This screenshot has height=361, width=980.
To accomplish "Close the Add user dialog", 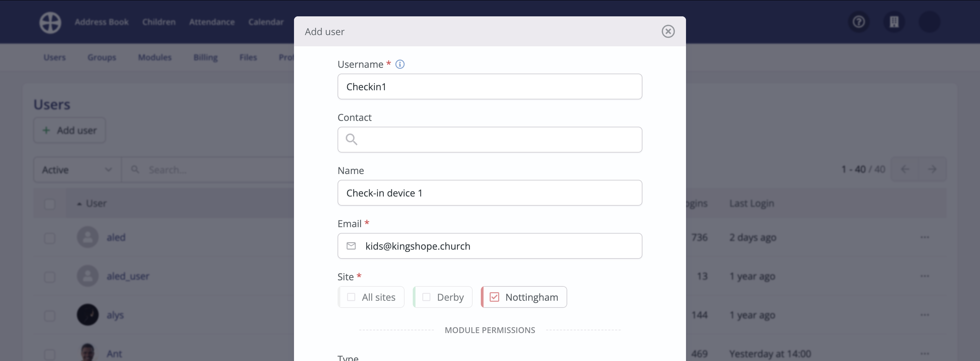I will click(x=668, y=31).
